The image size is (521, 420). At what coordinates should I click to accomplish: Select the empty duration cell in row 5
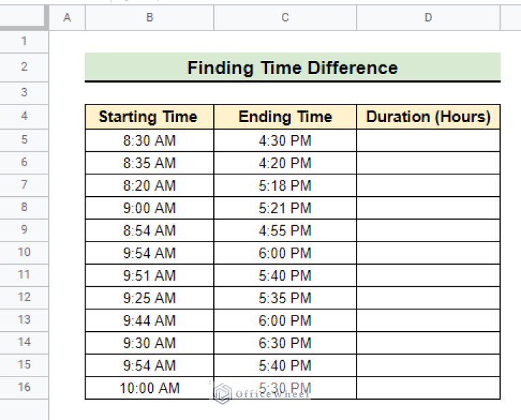click(x=428, y=140)
